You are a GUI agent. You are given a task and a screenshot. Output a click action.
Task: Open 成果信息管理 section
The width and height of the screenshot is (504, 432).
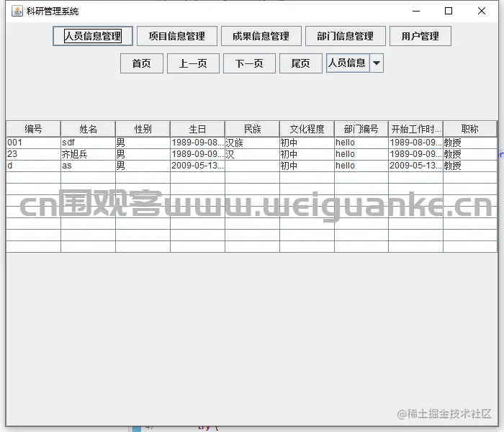coord(261,36)
